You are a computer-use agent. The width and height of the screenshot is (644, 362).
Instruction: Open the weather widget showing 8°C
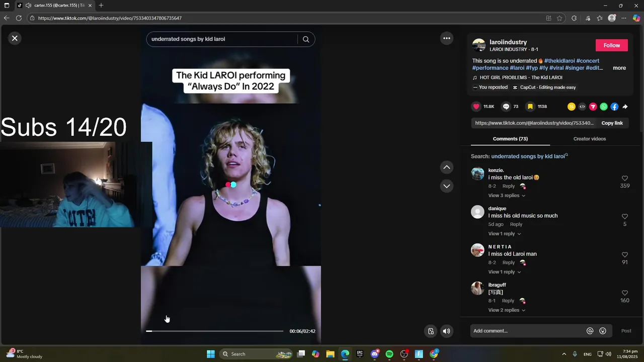pos(25,354)
